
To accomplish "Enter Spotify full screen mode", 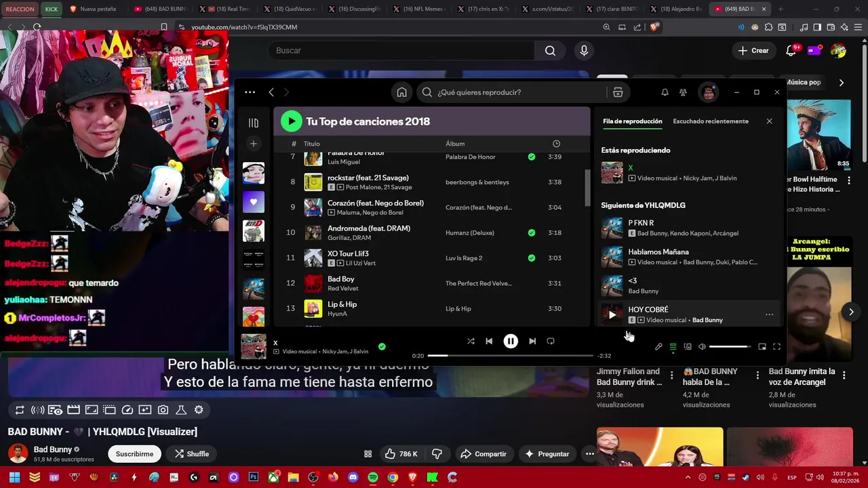I will tap(776, 347).
